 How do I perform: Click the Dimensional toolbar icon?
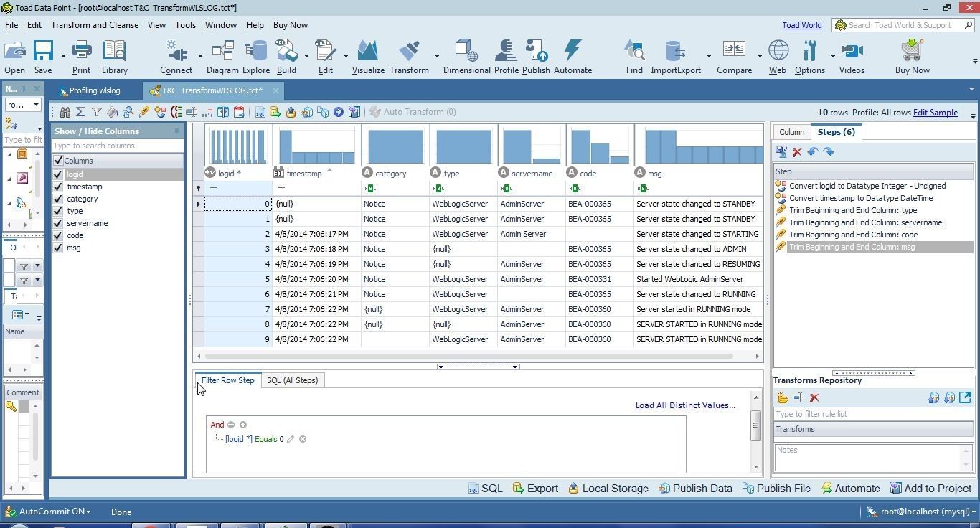[x=466, y=57]
